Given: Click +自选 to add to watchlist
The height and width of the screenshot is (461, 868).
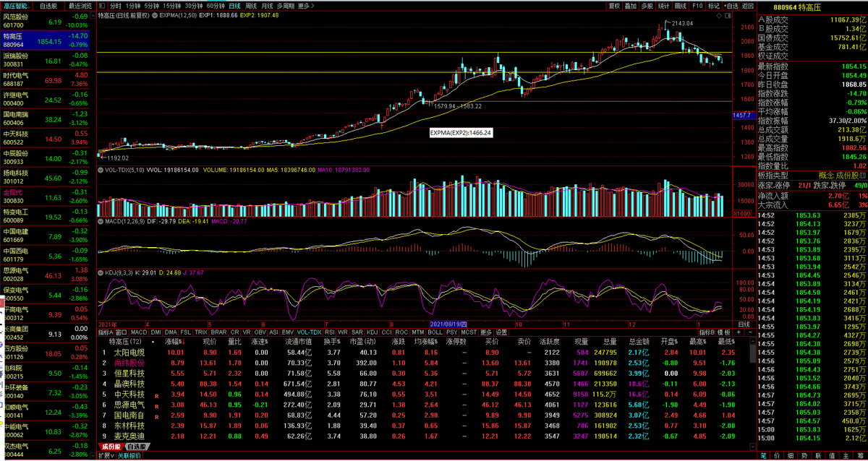Looking at the screenshot, I should tap(731, 5).
